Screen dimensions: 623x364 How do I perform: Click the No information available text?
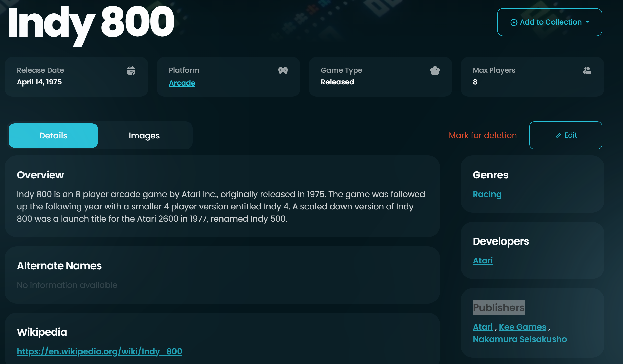pos(67,285)
